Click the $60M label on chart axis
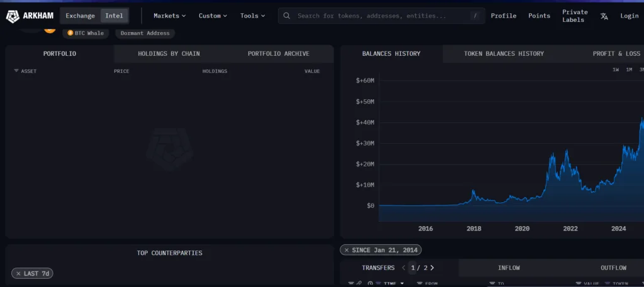This screenshot has height=287, width=644. point(365,81)
